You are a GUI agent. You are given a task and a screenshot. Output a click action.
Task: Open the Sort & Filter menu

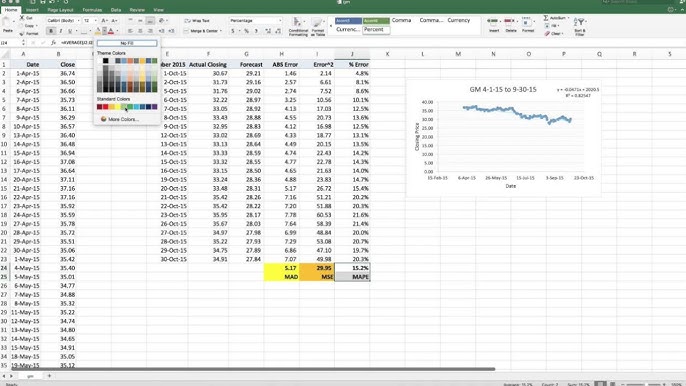coord(580,26)
